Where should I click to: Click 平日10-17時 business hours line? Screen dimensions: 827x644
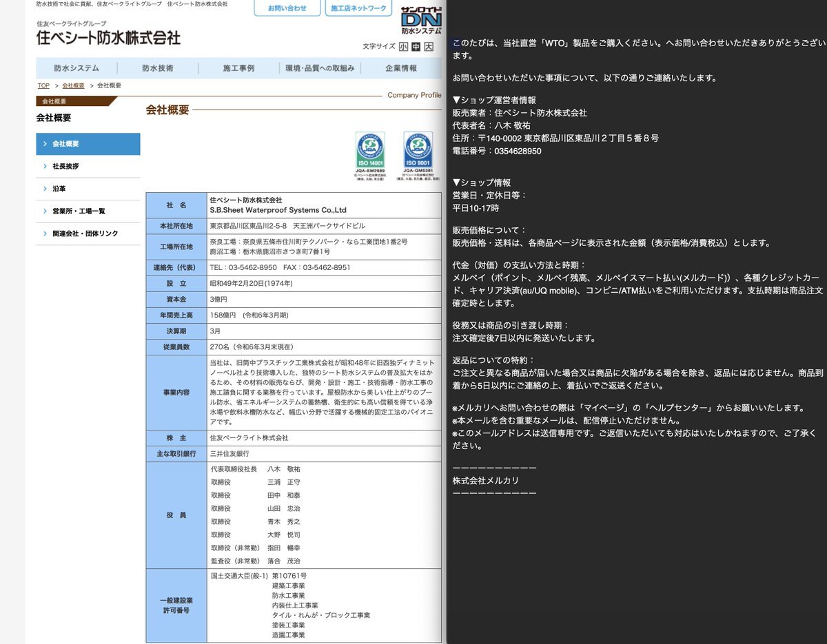click(x=476, y=208)
